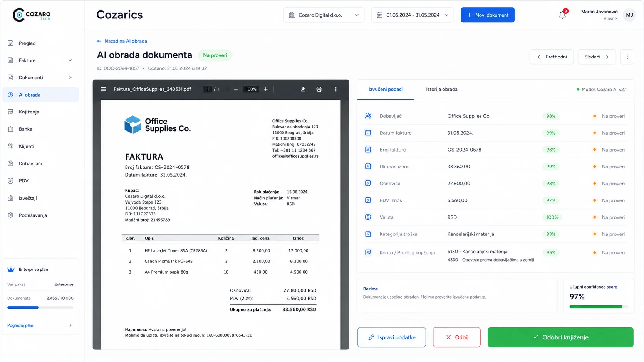
Task: Open PDV in the sidebar
Action: 40,181
